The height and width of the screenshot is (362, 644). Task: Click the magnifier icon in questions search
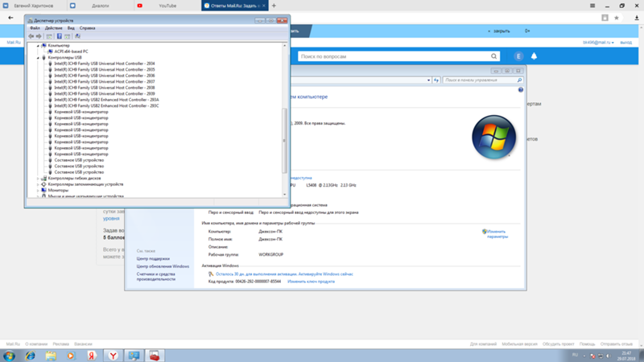click(493, 56)
